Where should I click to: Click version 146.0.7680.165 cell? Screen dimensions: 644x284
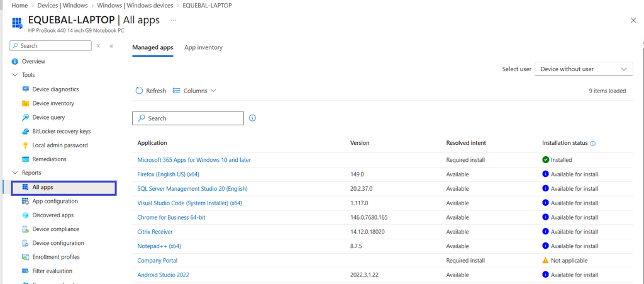pos(369,217)
